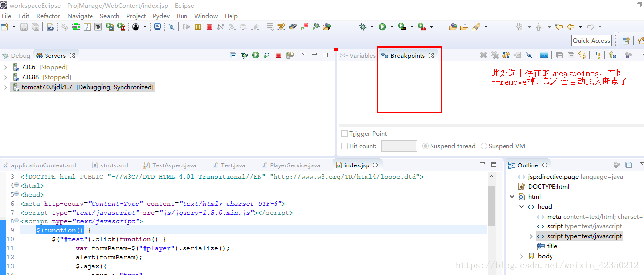The width and height of the screenshot is (644, 275).
Task: Expand the 7.0.88 stopped server node
Action: click(x=5, y=77)
